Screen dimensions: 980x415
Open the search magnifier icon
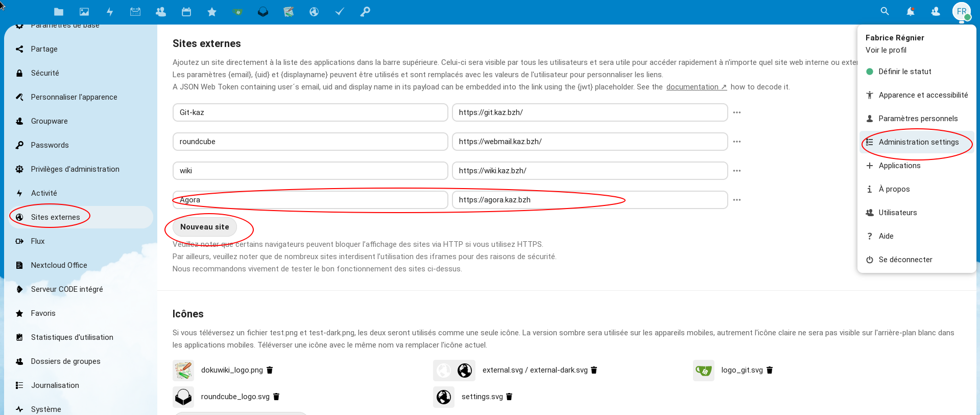pos(885,12)
